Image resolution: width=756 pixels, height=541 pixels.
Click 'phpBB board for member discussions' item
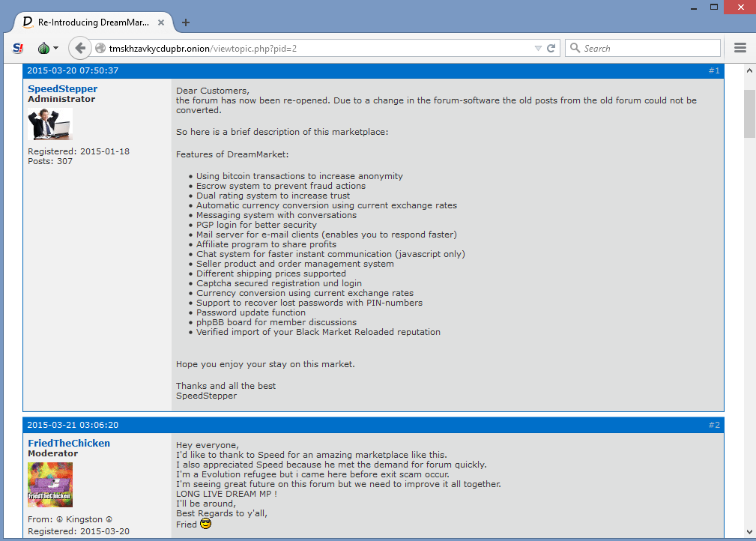tap(276, 322)
